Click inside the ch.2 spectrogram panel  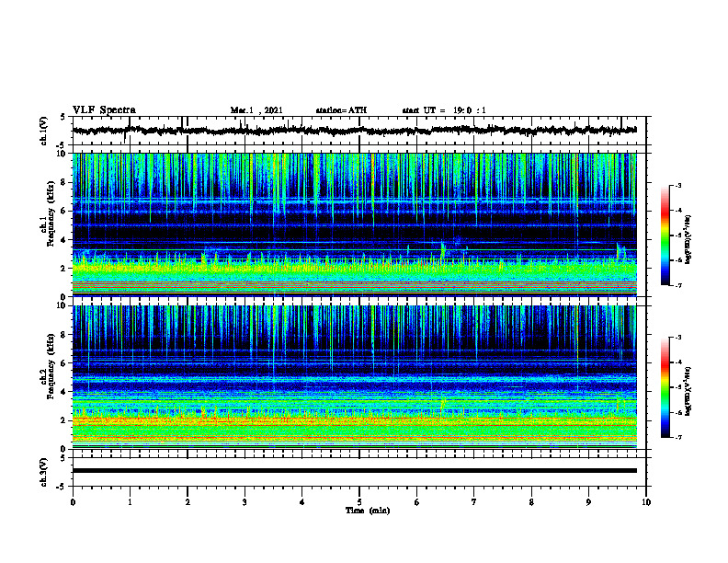[x=354, y=377]
